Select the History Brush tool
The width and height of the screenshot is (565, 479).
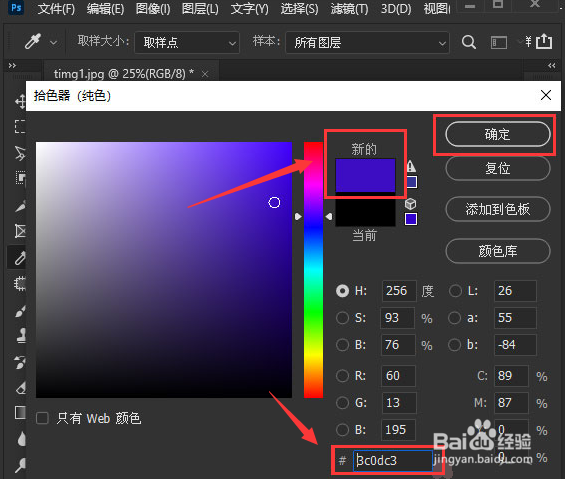click(20, 362)
